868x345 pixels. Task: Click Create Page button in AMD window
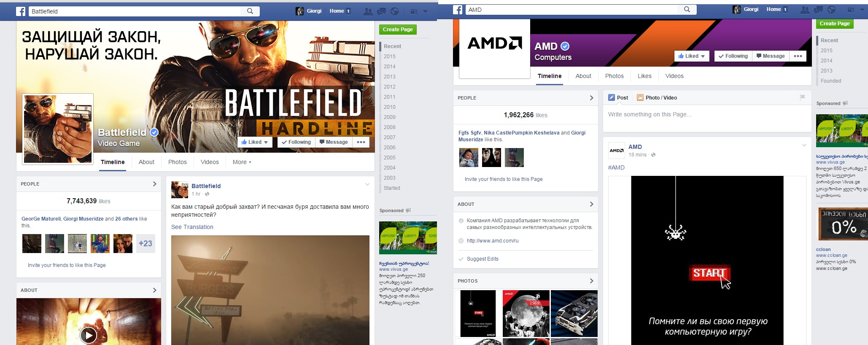(835, 24)
